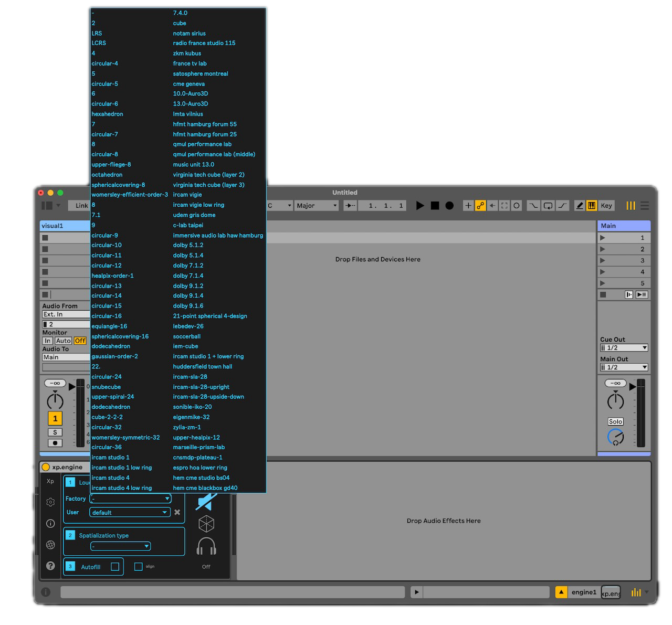Choose 'dolby 7.1.4' from speaker list
Image resolution: width=672 pixels, height=625 pixels.
[x=188, y=276]
